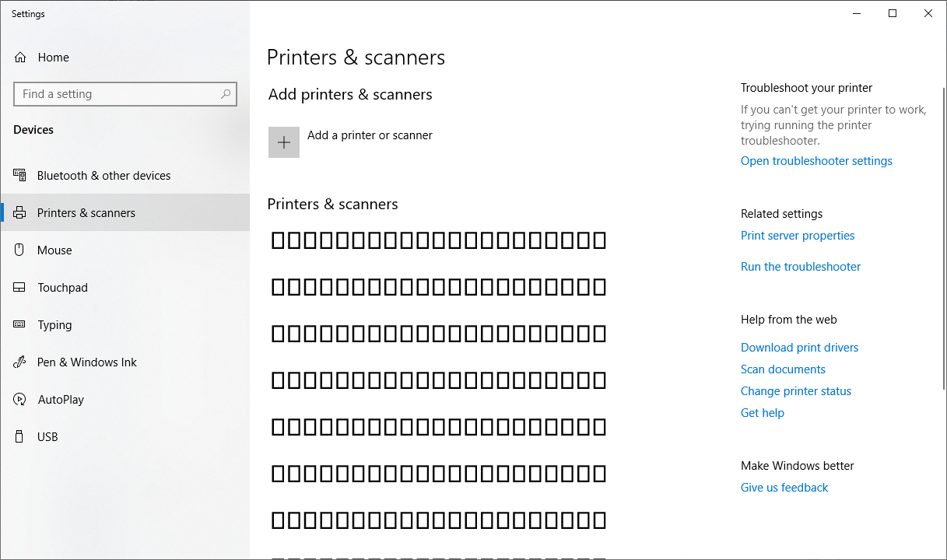Click Run the troubleshooter link
The width and height of the screenshot is (947, 560).
(x=801, y=267)
